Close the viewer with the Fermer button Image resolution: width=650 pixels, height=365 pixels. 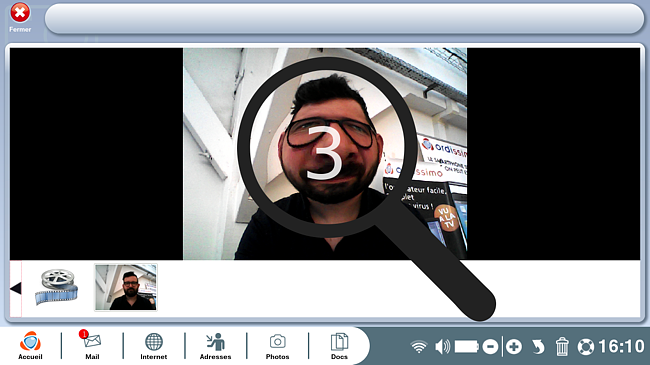click(20, 17)
